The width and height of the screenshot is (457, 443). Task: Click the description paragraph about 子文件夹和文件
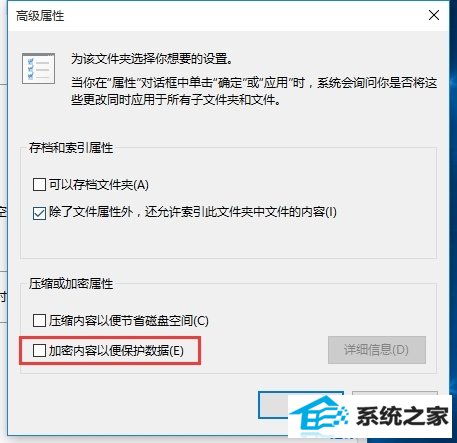(x=254, y=91)
